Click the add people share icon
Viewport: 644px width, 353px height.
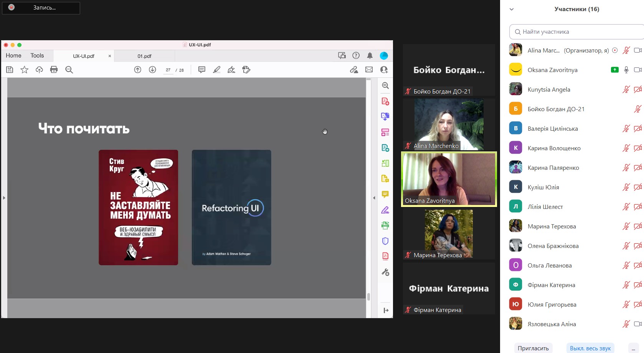[x=384, y=69]
